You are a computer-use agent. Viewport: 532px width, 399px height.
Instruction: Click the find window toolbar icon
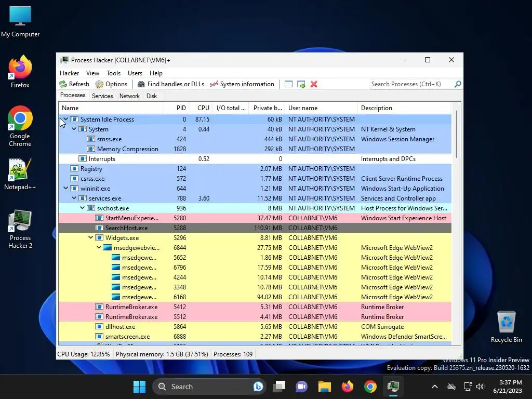click(x=288, y=84)
